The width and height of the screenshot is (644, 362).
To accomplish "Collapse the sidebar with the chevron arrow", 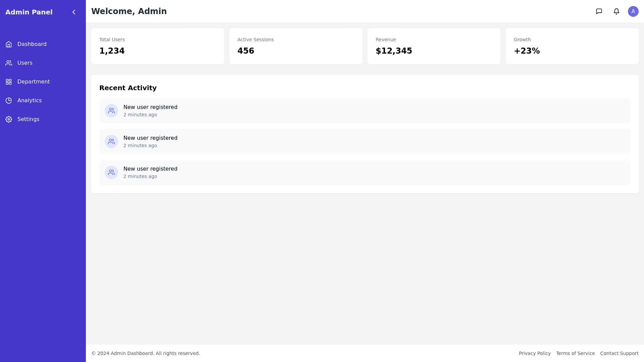I will pos(74,12).
